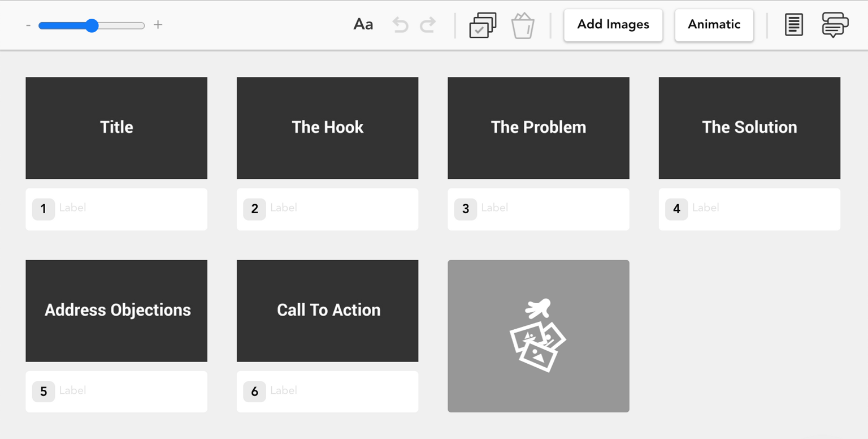The image size is (868, 439).
Task: Open the Animatic button
Action: point(714,25)
